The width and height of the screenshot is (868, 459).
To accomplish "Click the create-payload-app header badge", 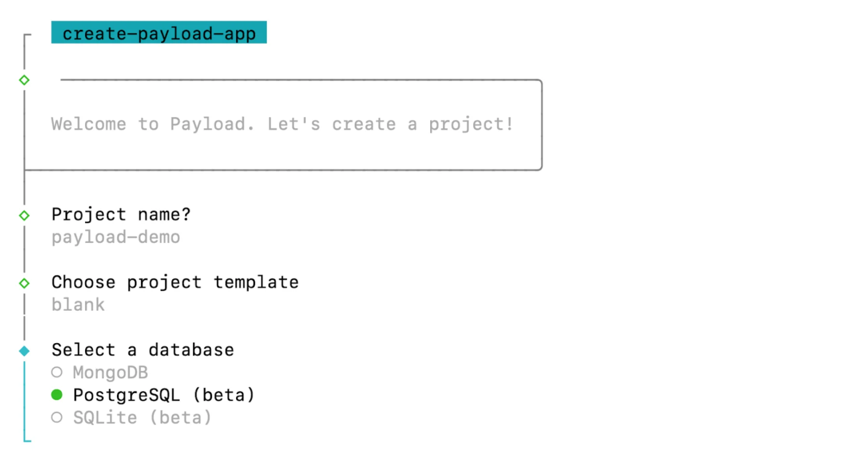I will (159, 32).
